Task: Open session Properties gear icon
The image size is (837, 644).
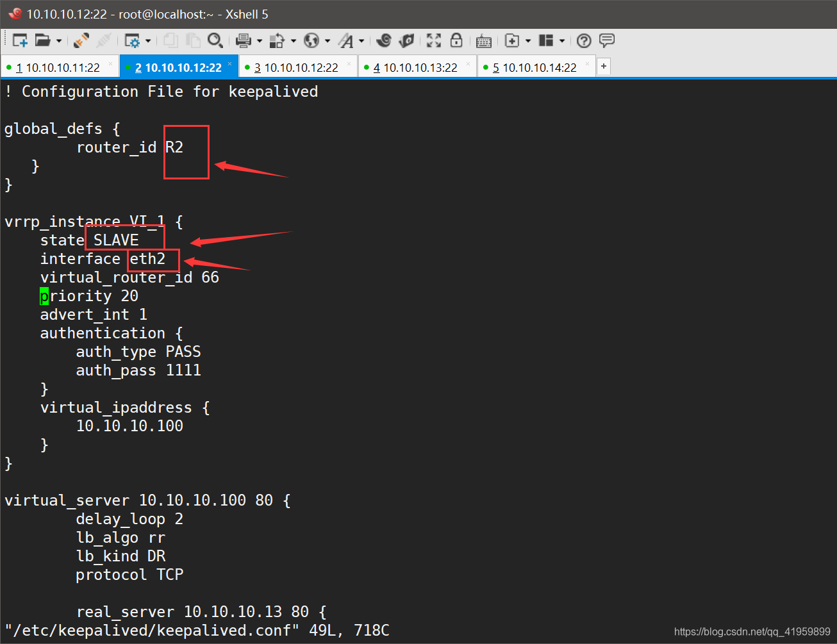Action: tap(132, 40)
